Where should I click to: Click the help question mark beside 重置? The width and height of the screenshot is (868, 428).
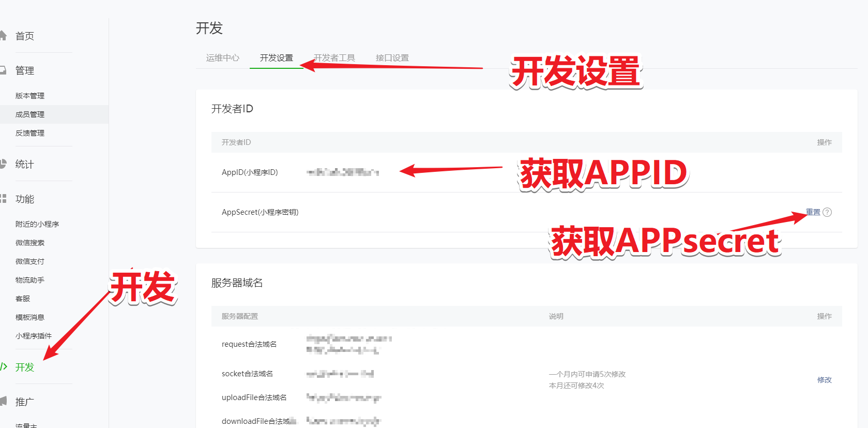827,212
